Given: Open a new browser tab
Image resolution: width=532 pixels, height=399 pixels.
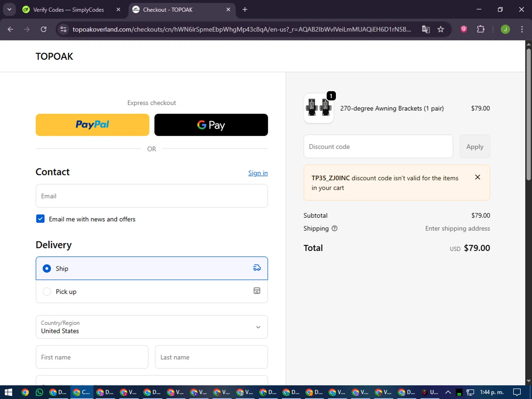Looking at the screenshot, I should 245,10.
